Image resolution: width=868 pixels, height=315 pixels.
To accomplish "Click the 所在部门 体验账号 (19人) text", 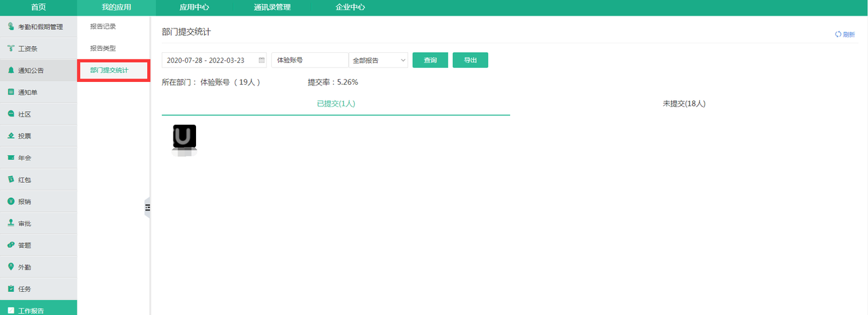I will (211, 82).
